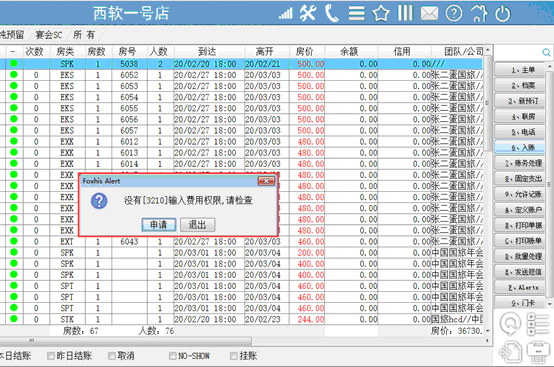Open the envelope mail icon

tap(429, 14)
